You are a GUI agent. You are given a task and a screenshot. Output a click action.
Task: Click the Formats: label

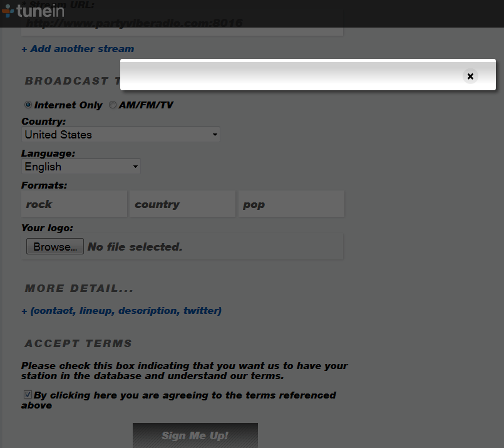pyautogui.click(x=44, y=185)
